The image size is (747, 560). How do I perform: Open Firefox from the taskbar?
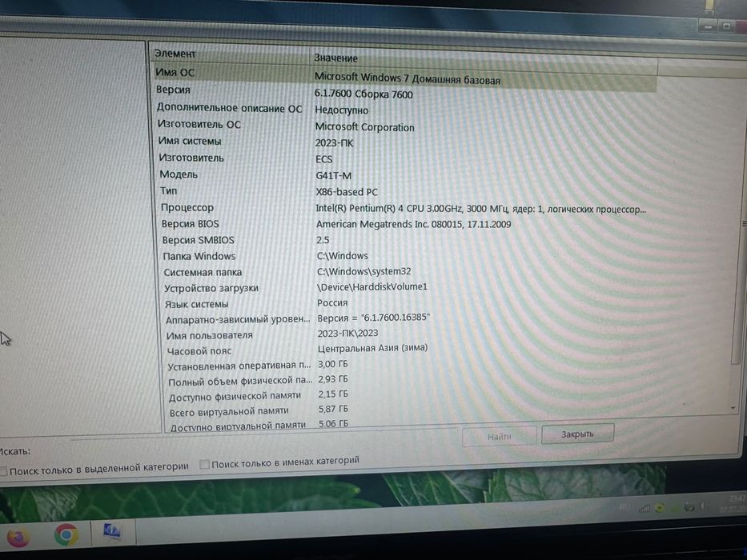tap(18, 537)
